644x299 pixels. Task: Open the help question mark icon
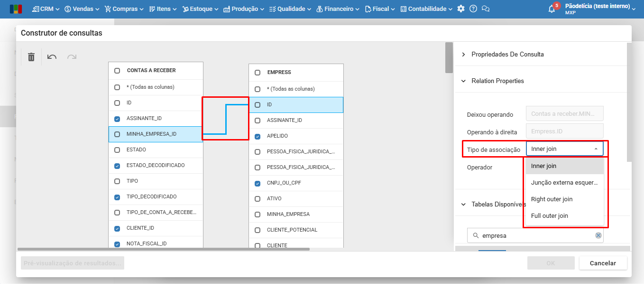473,9
